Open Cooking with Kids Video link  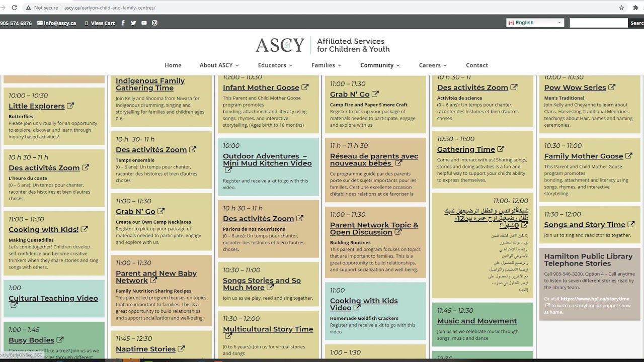[364, 304]
